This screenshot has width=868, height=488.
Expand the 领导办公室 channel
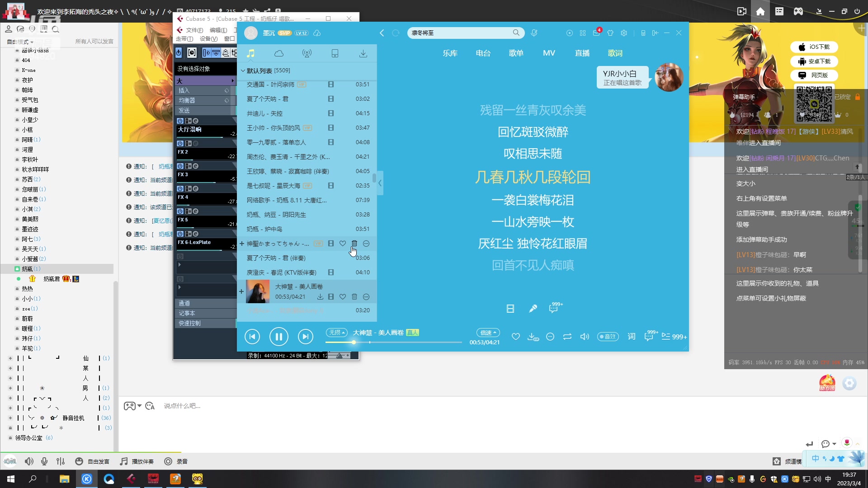point(10,438)
